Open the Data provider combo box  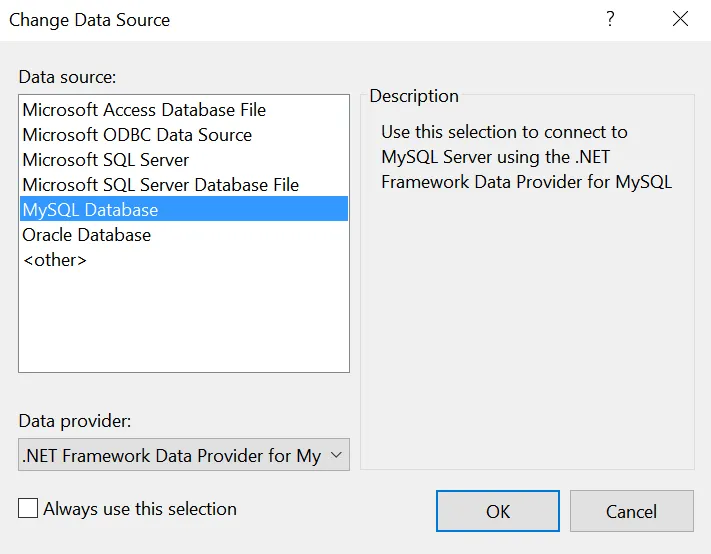172,455
